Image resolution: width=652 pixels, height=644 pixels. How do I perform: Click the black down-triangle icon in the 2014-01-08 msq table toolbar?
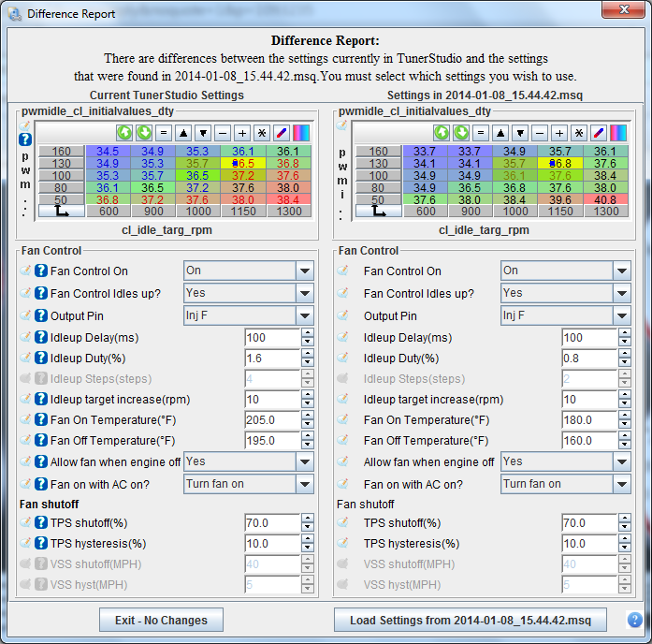pos(520,133)
